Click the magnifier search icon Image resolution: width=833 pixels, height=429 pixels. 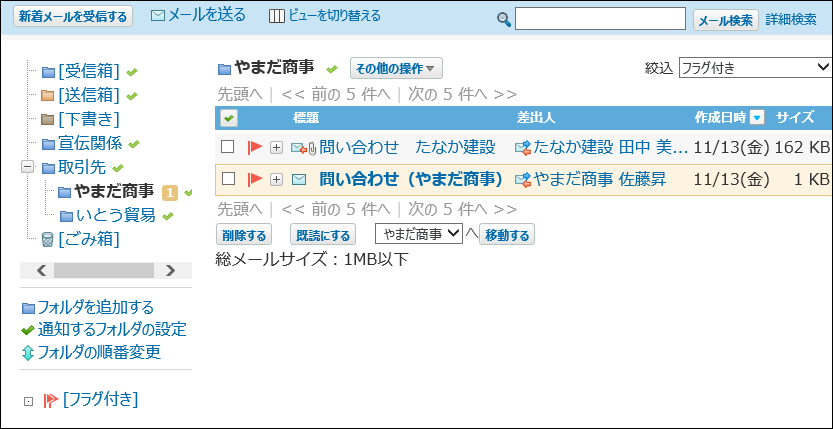(504, 20)
